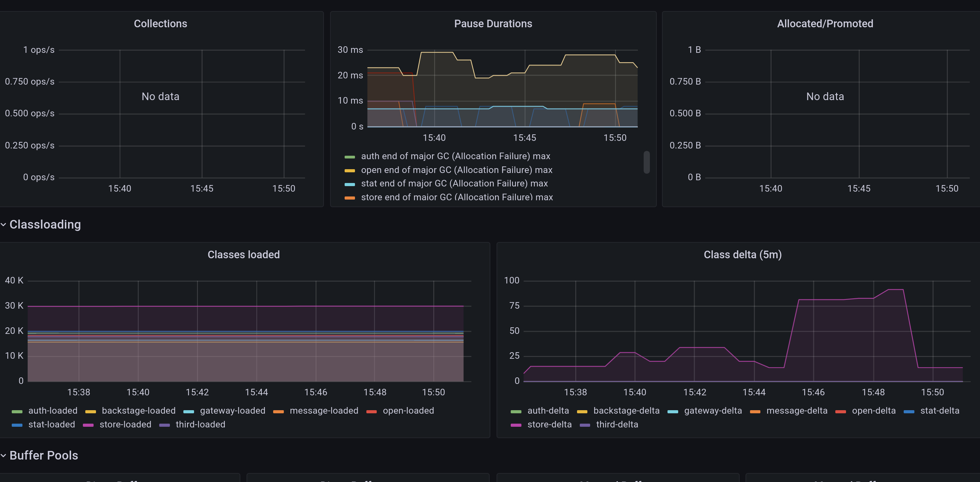The width and height of the screenshot is (980, 482).
Task: Click third-delta purple legend color icon
Action: click(585, 425)
